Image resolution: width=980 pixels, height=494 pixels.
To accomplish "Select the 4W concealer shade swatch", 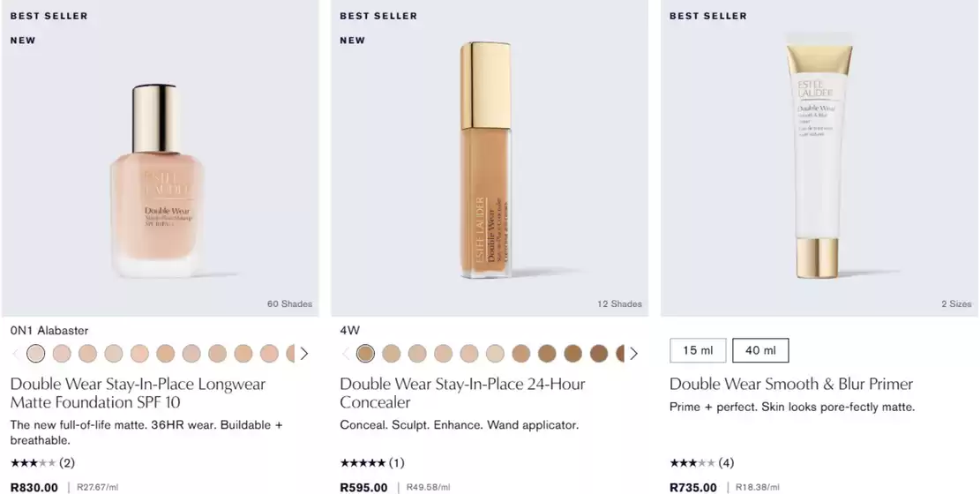I will 366,354.
